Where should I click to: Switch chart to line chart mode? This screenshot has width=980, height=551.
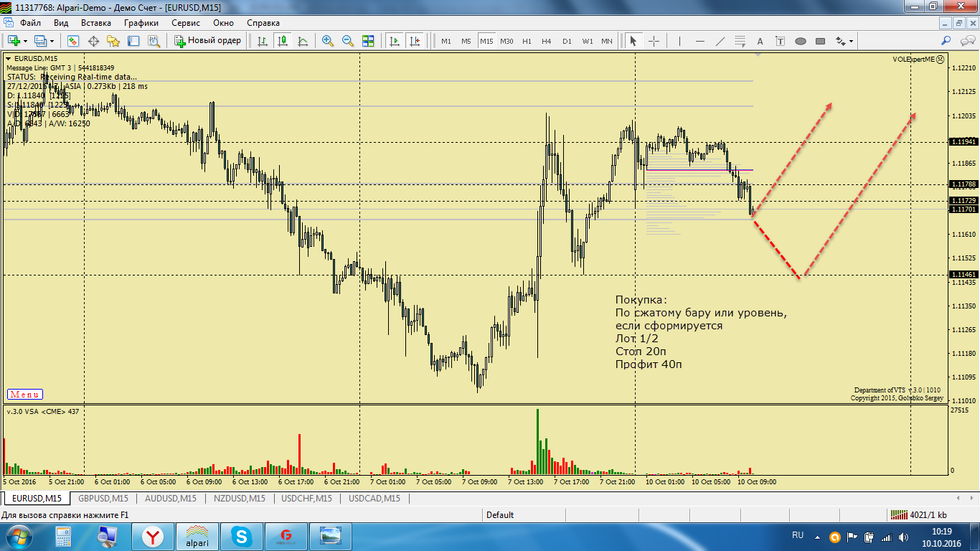click(303, 41)
